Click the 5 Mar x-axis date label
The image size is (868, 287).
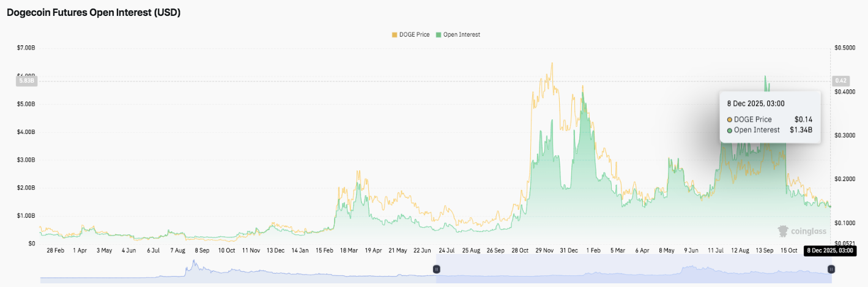(618, 251)
